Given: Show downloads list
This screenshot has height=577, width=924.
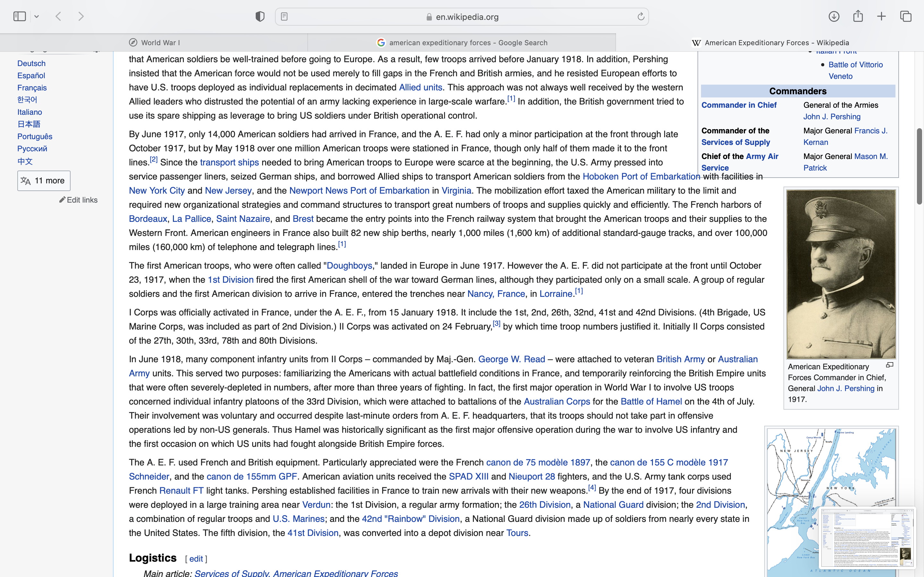Looking at the screenshot, I should click(834, 16).
